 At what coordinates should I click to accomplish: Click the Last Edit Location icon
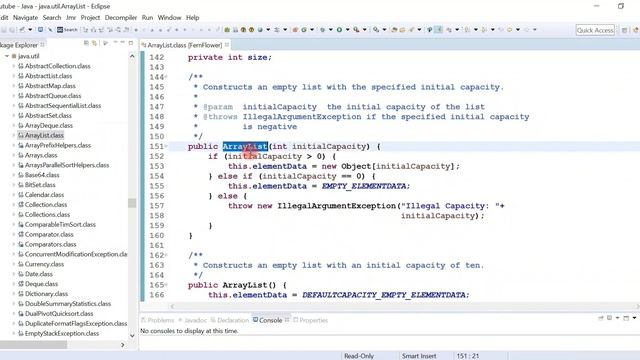(x=501, y=30)
